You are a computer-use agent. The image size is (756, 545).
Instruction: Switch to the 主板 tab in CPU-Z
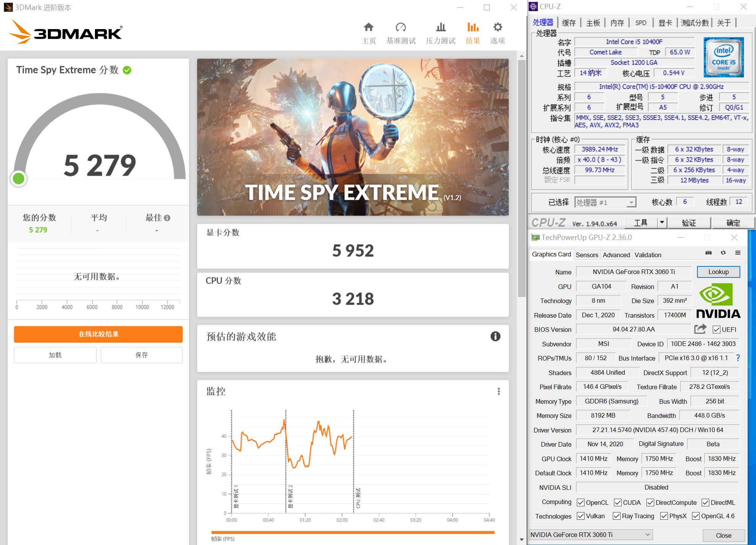[x=593, y=23]
